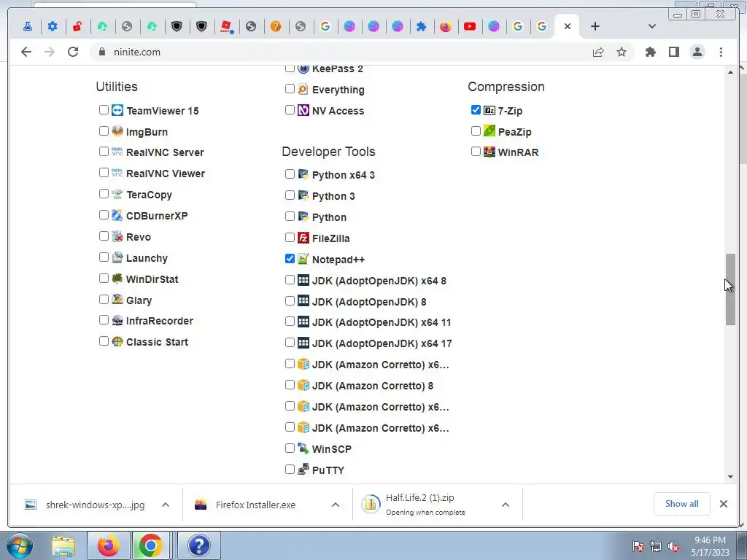The height and width of the screenshot is (560, 747).
Task: Check the Glary checkbox
Action: tap(104, 300)
